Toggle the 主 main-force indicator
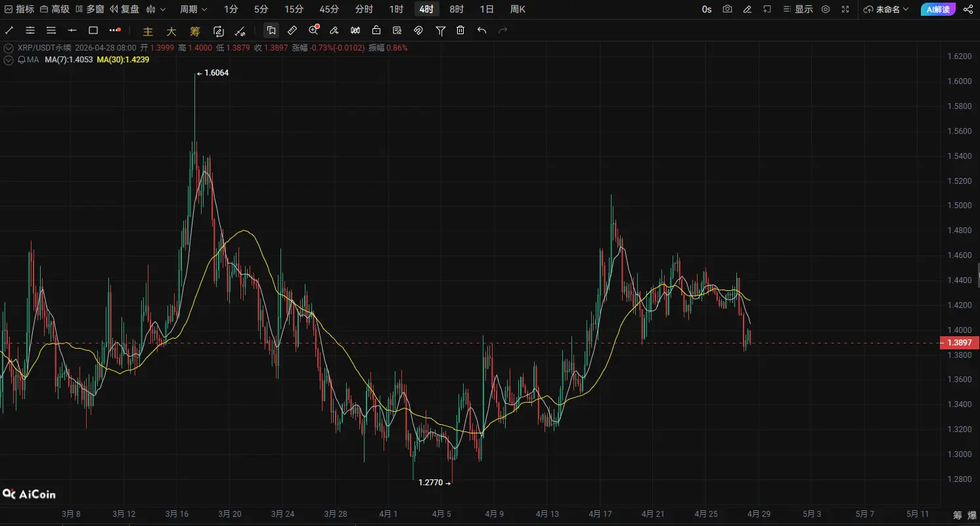The image size is (980, 526). click(148, 31)
